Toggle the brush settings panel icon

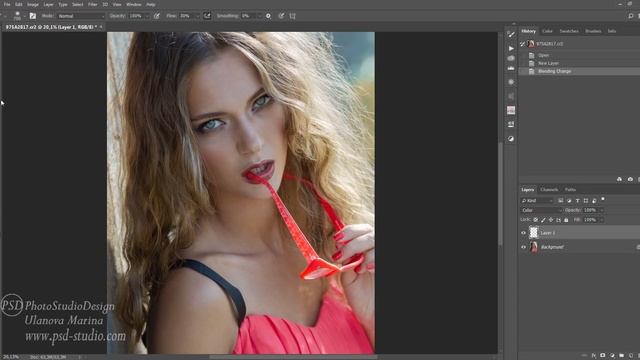(x=33, y=16)
